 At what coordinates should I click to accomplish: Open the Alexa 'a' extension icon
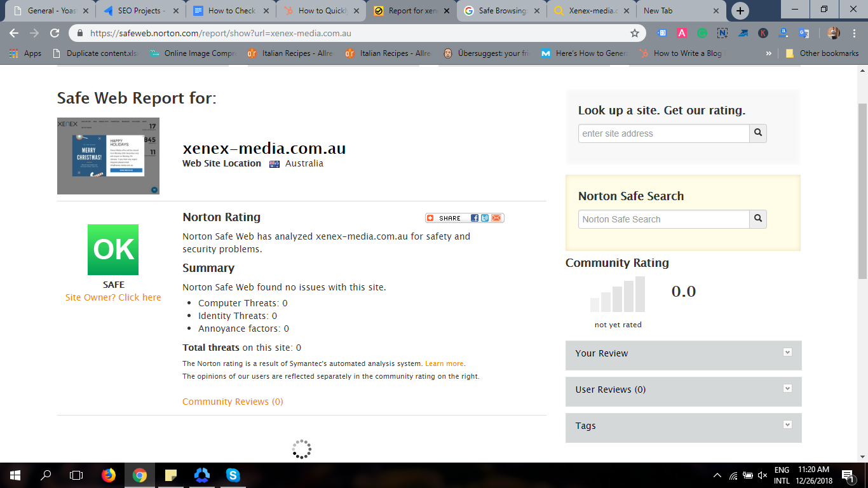pos(783,33)
